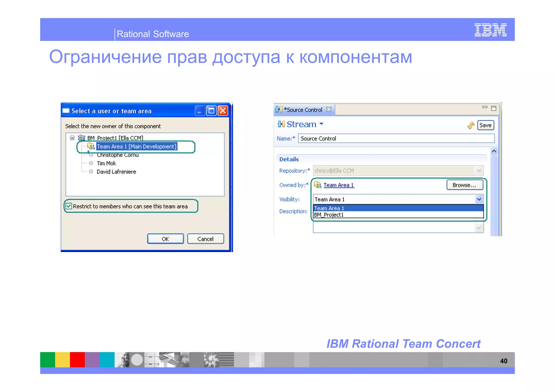Minimize the Source Control editor pane
This screenshot has width=555, height=392.
pos(485,107)
